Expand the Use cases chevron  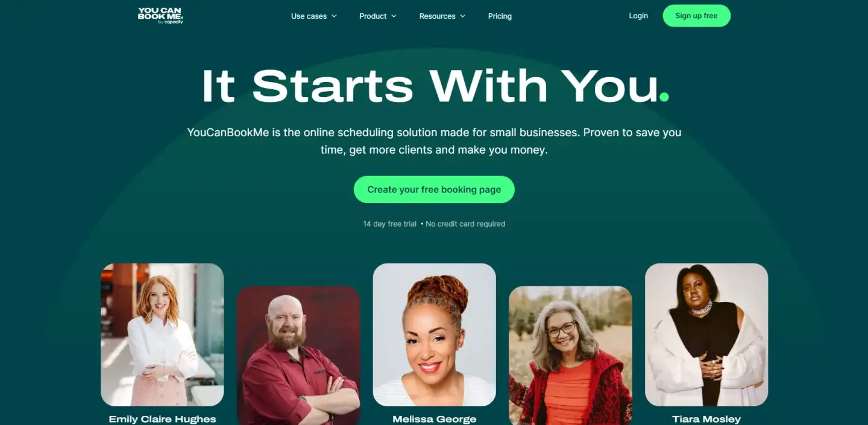[x=334, y=16]
